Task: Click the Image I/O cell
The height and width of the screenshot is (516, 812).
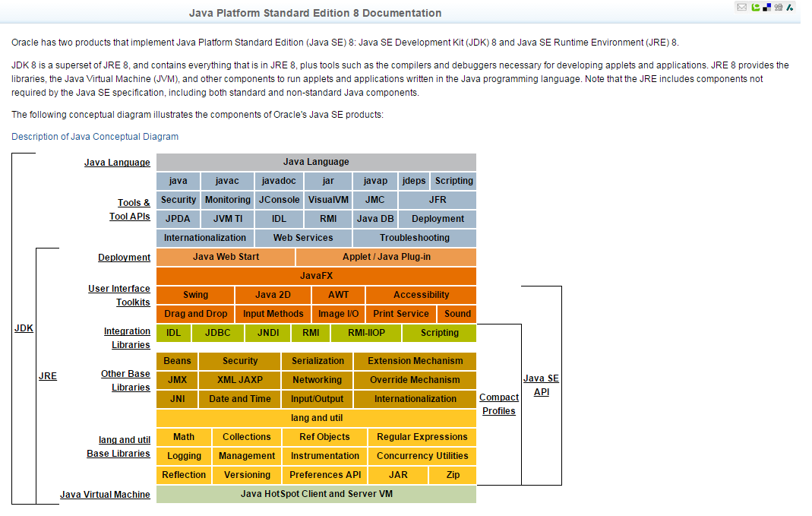Action: coord(338,313)
